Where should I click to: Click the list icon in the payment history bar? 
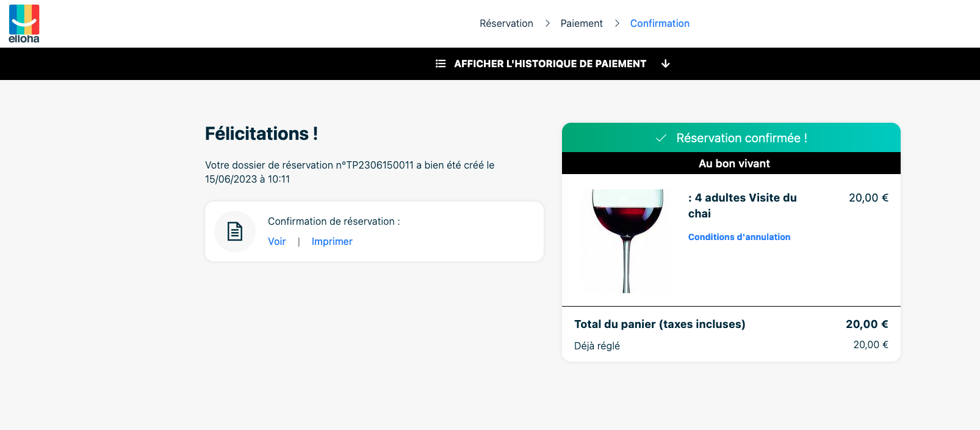pos(441,64)
